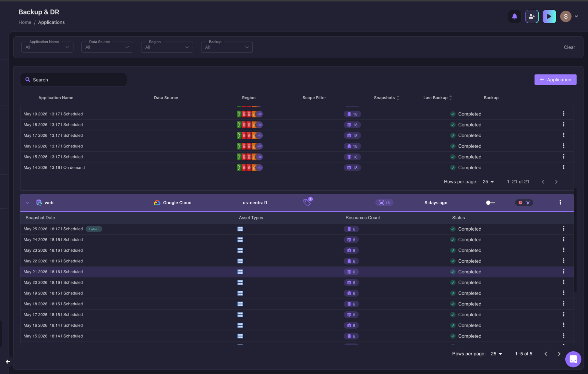Click the web application database icon
Viewport: 588px width, 374px height.
[x=39, y=203]
